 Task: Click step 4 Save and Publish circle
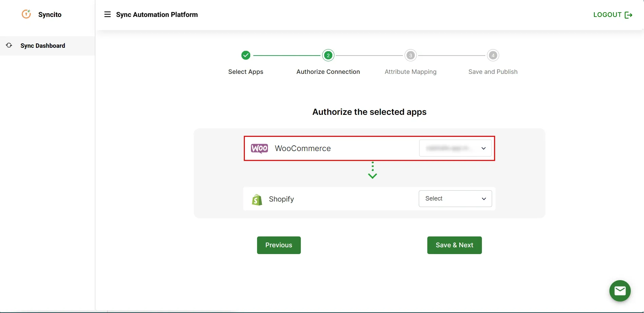point(493,55)
